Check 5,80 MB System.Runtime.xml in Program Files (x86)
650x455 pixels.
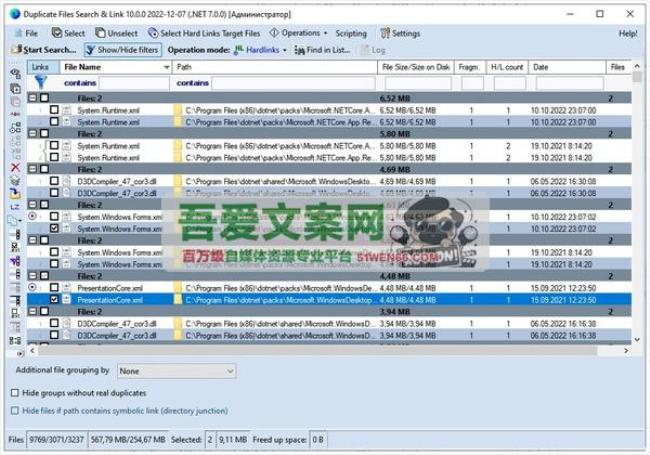coord(54,145)
